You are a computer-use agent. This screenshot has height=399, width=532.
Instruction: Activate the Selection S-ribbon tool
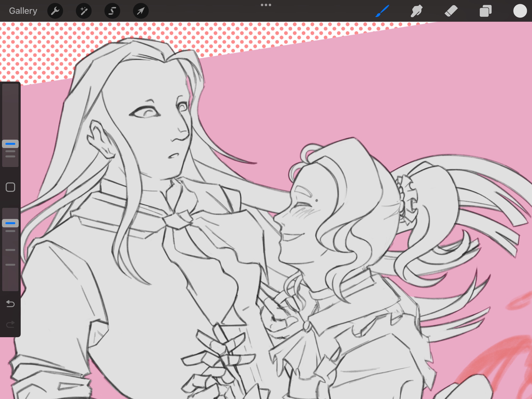112,11
